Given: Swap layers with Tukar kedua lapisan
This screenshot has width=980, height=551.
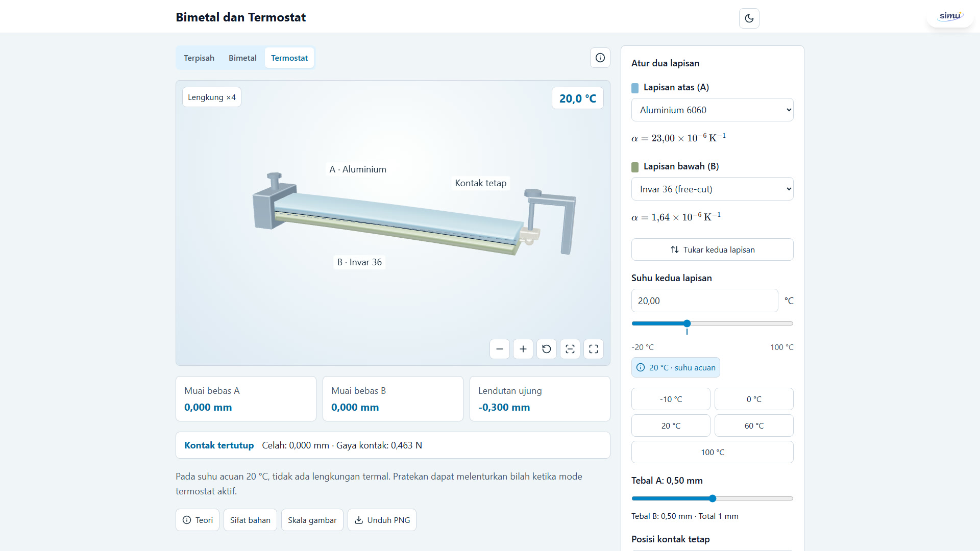Looking at the screenshot, I should tap(713, 249).
